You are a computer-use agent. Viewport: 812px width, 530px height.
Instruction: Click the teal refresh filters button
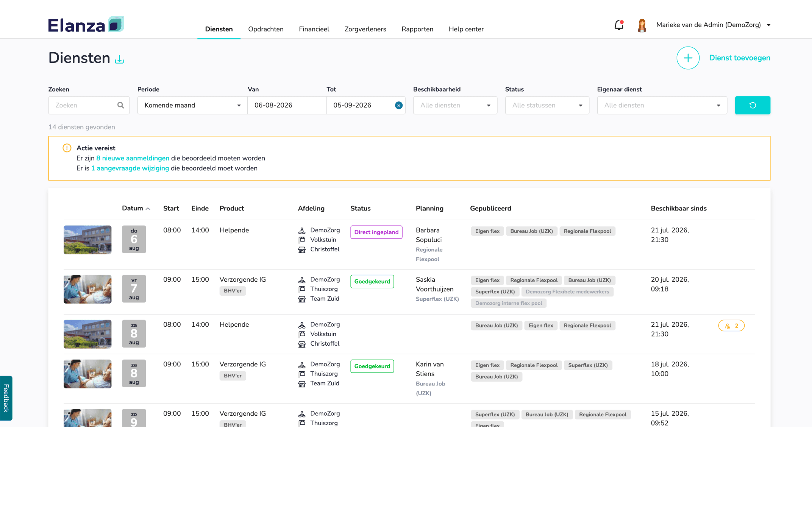(753, 105)
